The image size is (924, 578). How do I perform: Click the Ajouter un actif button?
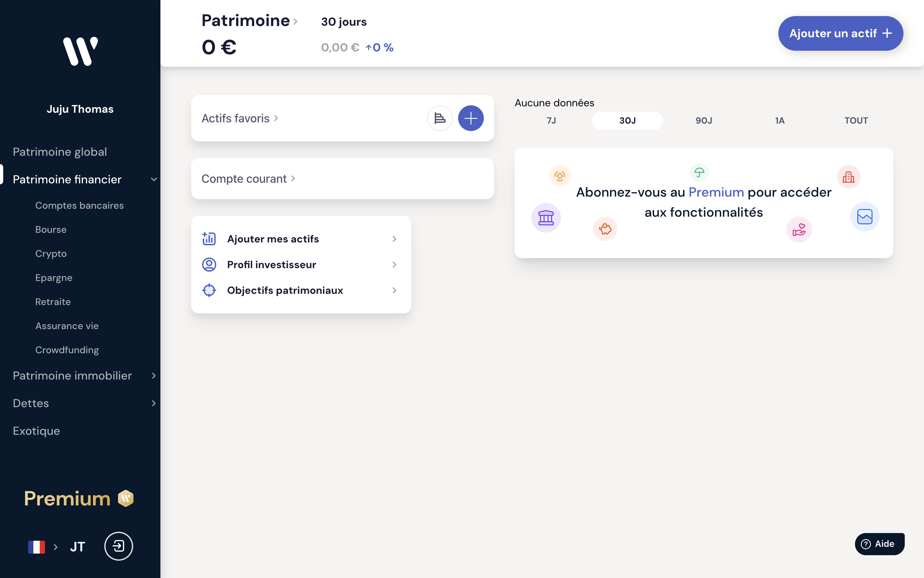(x=840, y=33)
